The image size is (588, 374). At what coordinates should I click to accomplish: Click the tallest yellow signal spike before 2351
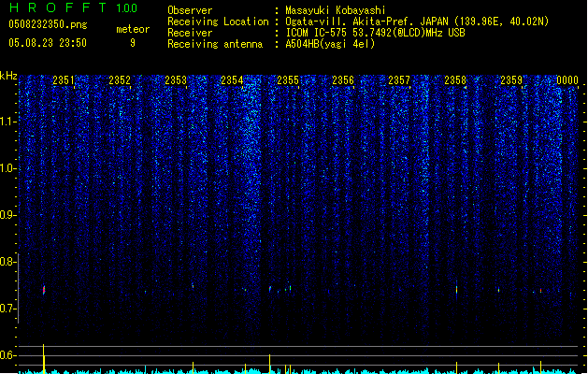coord(44,359)
